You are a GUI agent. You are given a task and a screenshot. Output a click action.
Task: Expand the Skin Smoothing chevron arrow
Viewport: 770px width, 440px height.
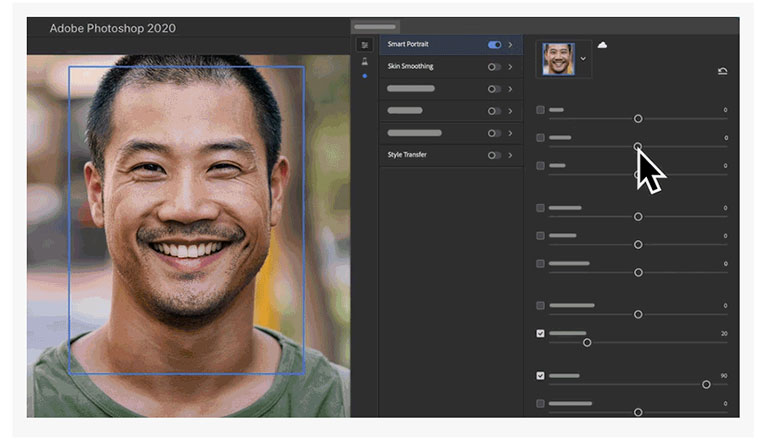[x=510, y=67]
